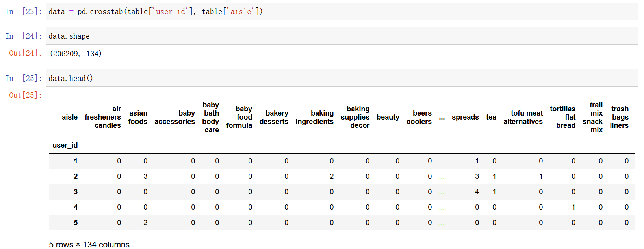Click spreads value 4 in user 3 row
The height and width of the screenshot is (249, 644).
pyautogui.click(x=477, y=192)
